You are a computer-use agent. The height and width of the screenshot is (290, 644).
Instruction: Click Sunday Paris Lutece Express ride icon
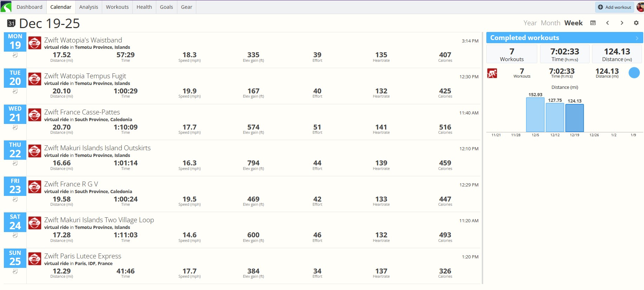tap(34, 259)
